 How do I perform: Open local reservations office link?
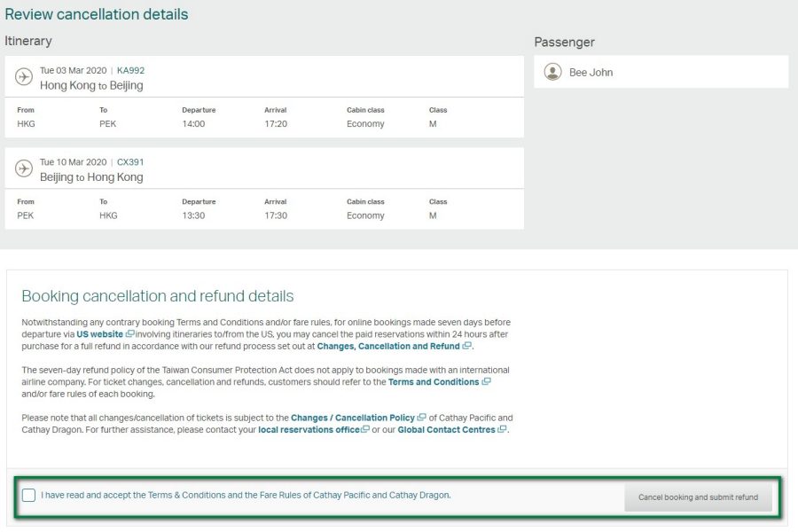[x=309, y=430]
